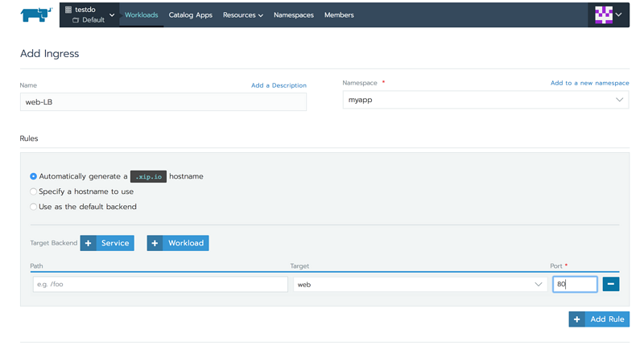Open the Target dropdown showing web
Viewport: 644px width, 358px height.
pyautogui.click(x=420, y=284)
